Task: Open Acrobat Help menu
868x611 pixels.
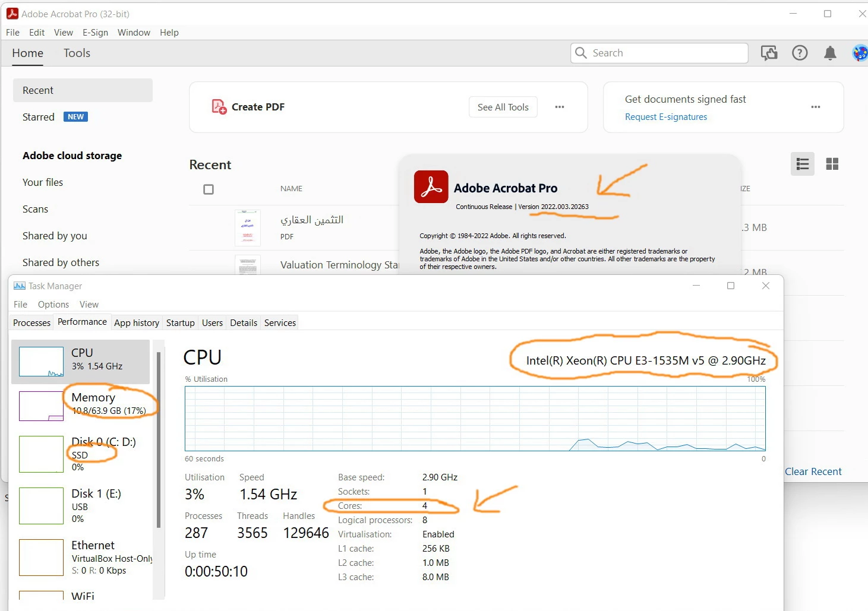Action: point(169,33)
